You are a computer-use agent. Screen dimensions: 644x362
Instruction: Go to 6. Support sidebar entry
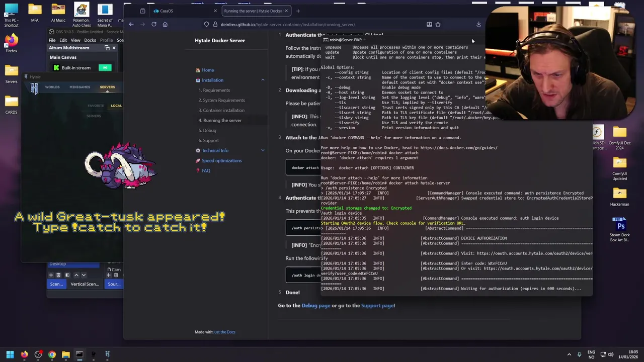tap(208, 140)
